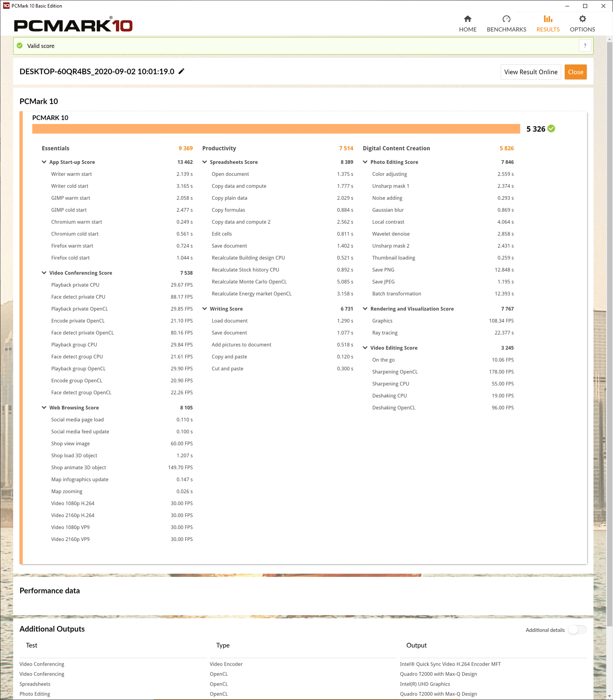Click the Encode group OpenCL row

[x=122, y=380]
